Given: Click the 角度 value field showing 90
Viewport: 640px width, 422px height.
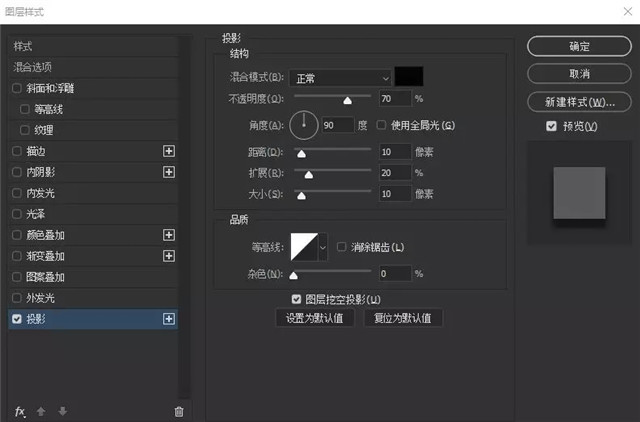Looking at the screenshot, I should [338, 125].
